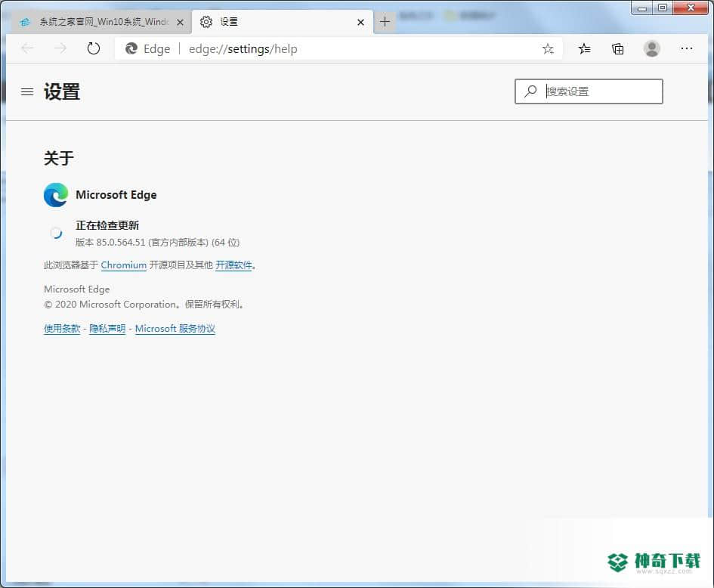Switch to the 系统之家官网_Win10系统 tab
This screenshot has height=588, width=714.
pyautogui.click(x=100, y=22)
